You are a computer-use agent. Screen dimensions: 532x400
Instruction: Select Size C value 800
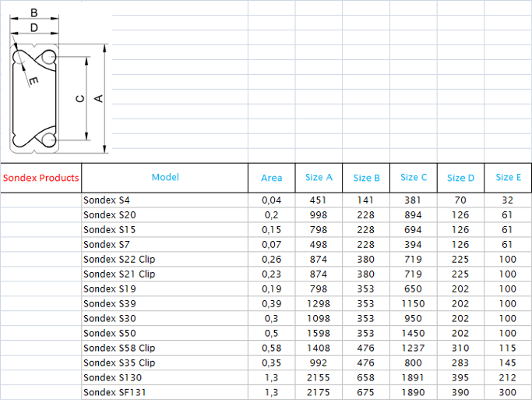click(414, 363)
